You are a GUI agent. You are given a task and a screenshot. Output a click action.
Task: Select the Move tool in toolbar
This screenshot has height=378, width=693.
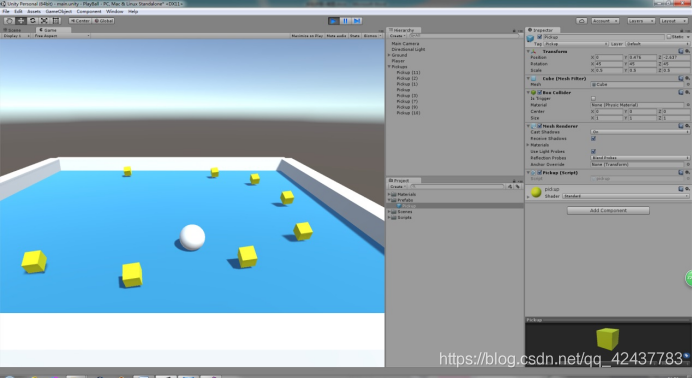[21, 21]
